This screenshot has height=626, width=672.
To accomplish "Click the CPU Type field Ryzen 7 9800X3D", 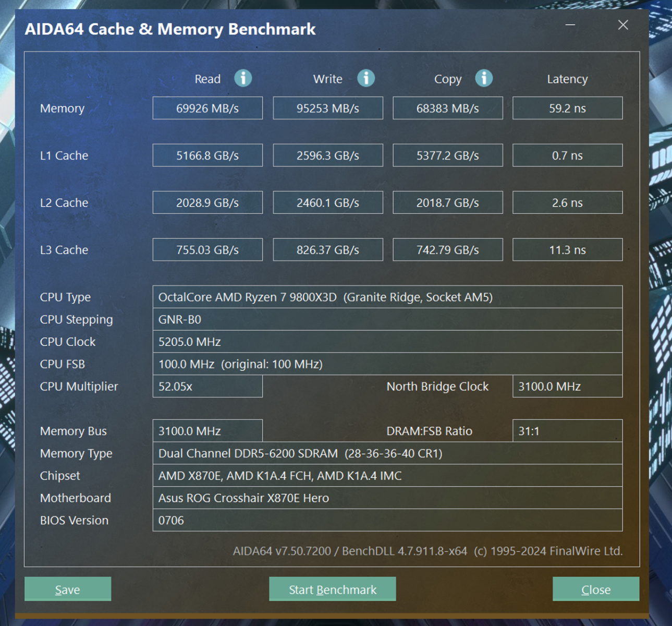I will [388, 297].
